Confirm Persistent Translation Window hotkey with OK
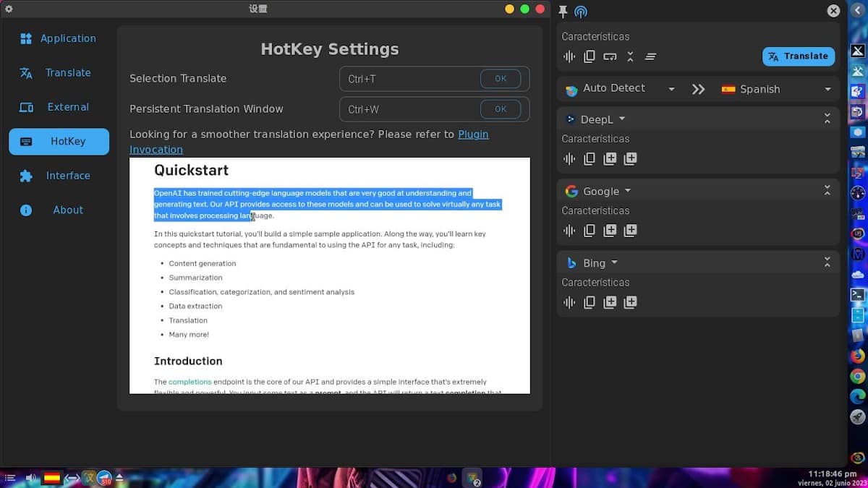Image resolution: width=868 pixels, height=488 pixels. (x=501, y=109)
